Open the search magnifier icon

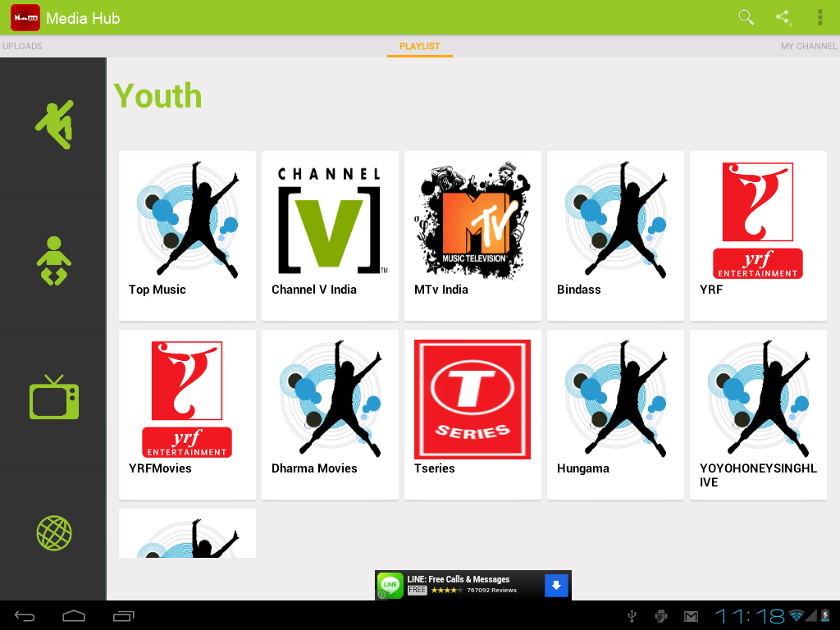click(746, 18)
